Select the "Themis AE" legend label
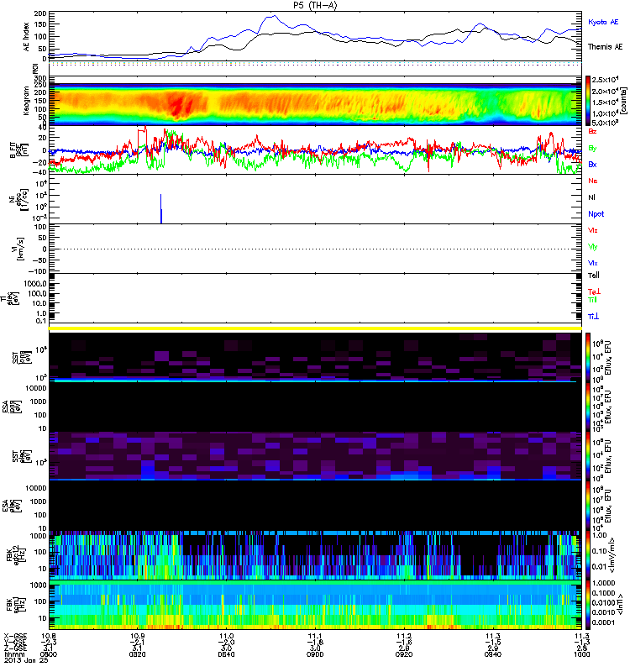 coord(605,47)
